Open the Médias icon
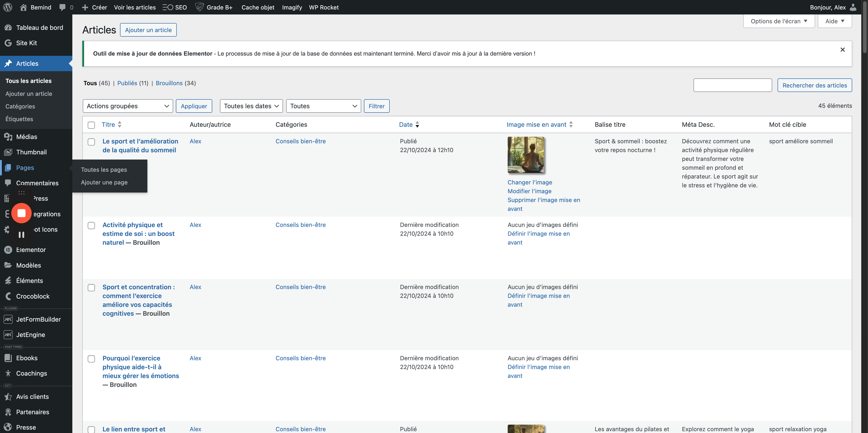Screen dimensions: 868x433 (x=8, y=136)
